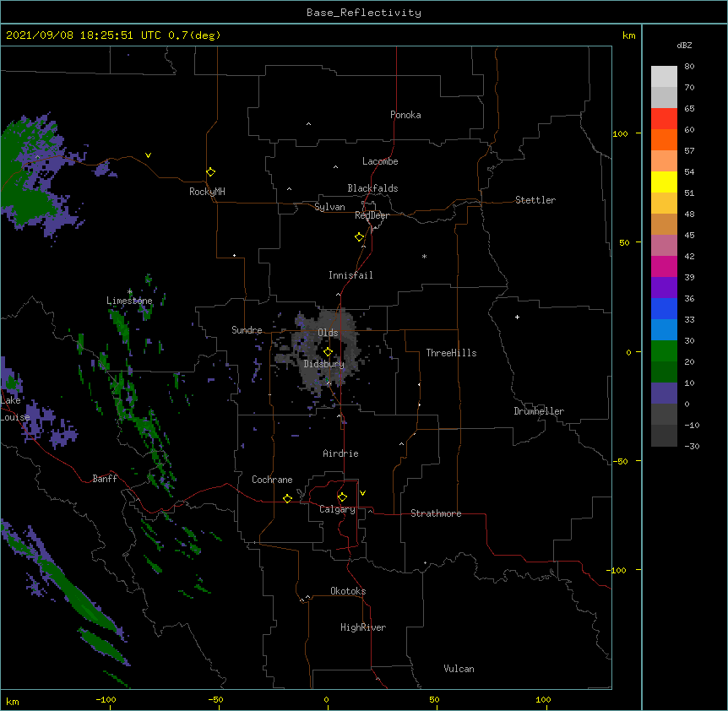Screen dimensions: 728x711
Task: Click the ThreeHills town label
Action: coord(451,353)
